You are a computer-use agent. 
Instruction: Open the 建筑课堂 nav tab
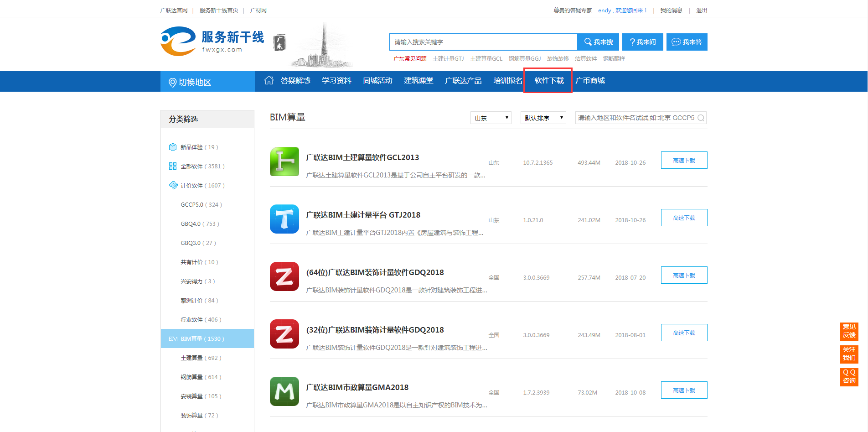418,81
